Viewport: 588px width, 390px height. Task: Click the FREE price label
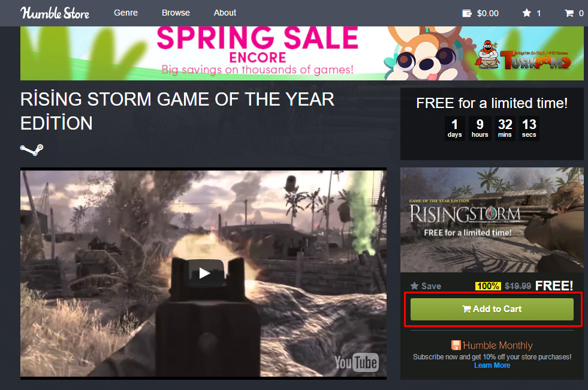pyautogui.click(x=554, y=286)
